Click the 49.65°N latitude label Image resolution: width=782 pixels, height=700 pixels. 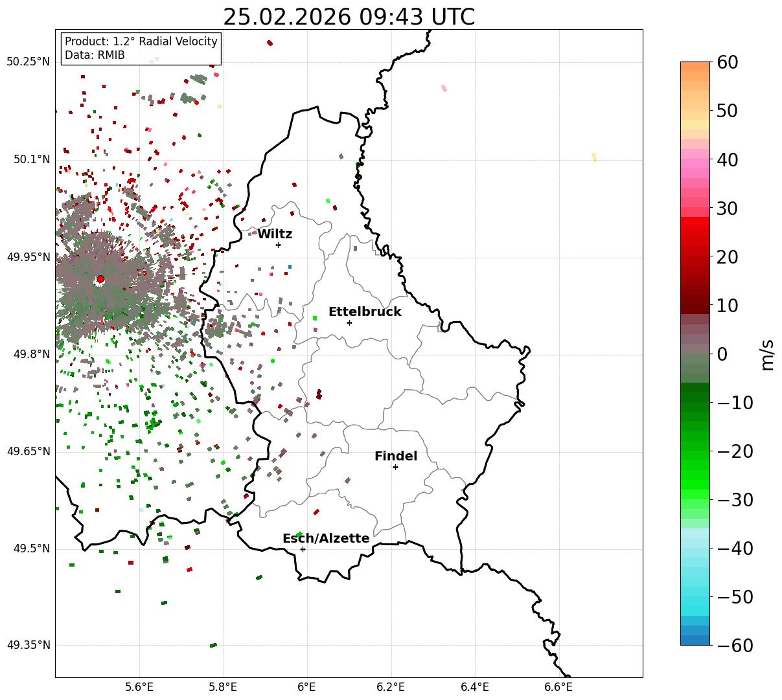pyautogui.click(x=29, y=451)
